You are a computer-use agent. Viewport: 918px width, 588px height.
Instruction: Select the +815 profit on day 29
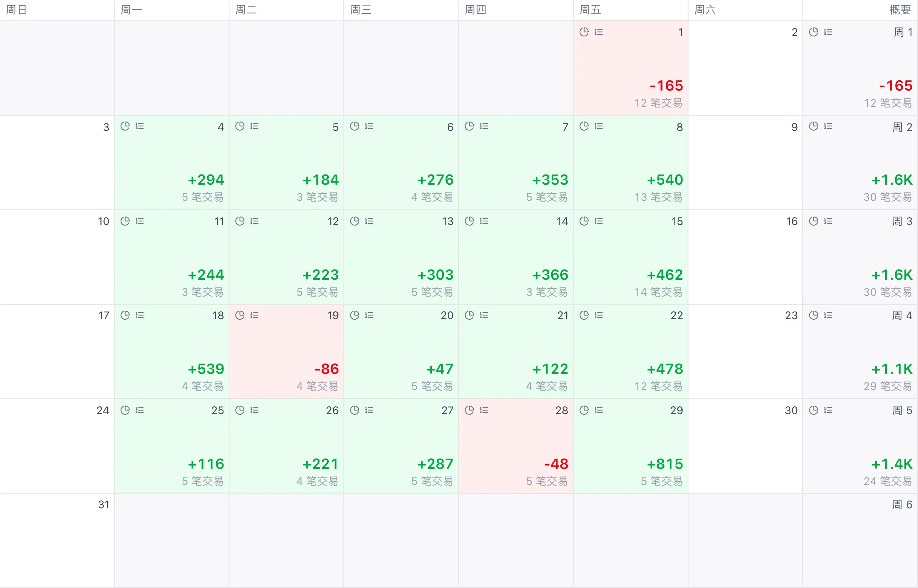point(664,463)
